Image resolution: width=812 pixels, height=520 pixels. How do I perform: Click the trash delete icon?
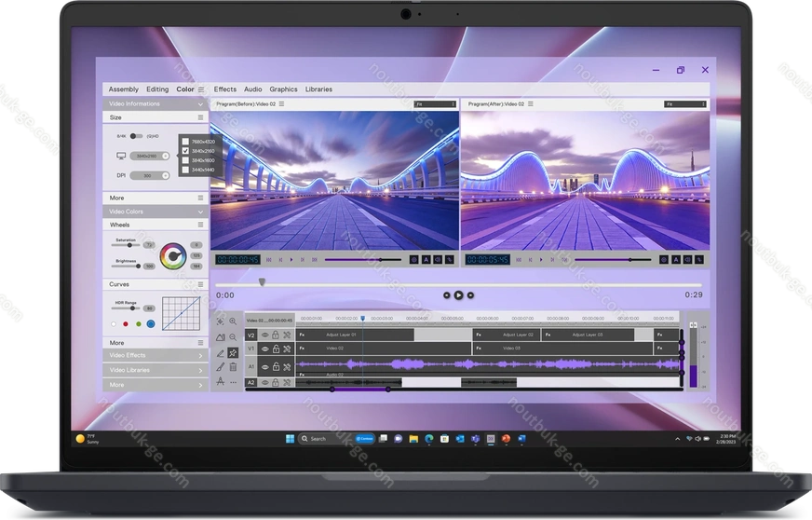coord(233,367)
